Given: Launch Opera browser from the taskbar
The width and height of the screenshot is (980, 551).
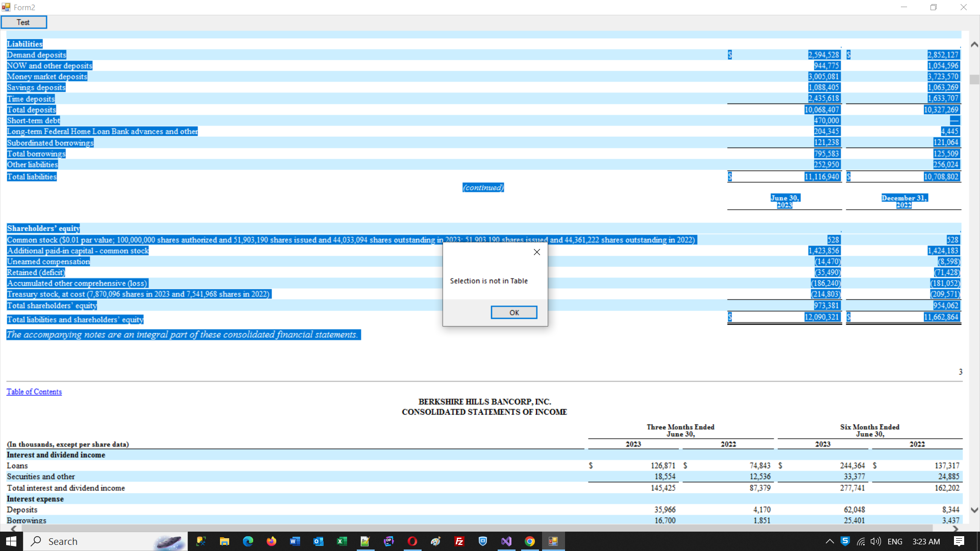Looking at the screenshot, I should (x=412, y=541).
